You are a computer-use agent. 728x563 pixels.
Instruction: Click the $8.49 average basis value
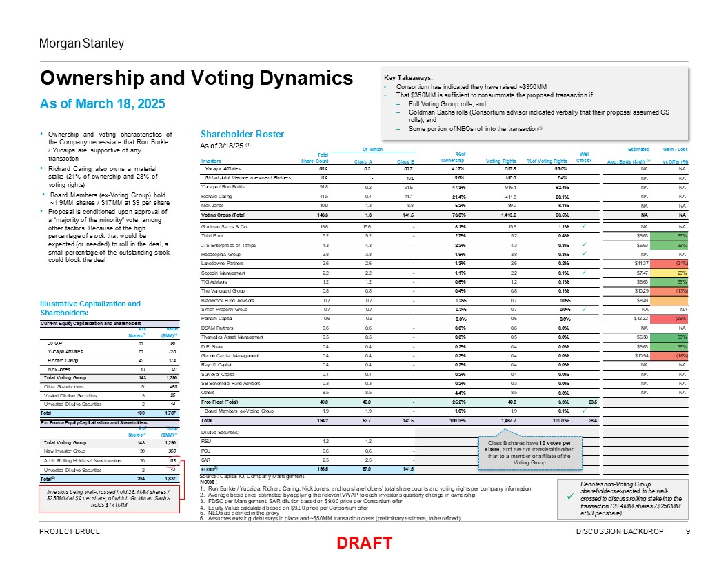click(x=642, y=301)
